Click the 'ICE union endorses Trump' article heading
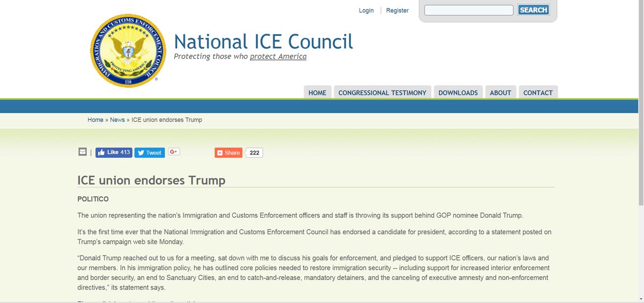The image size is (644, 303). pos(151,180)
